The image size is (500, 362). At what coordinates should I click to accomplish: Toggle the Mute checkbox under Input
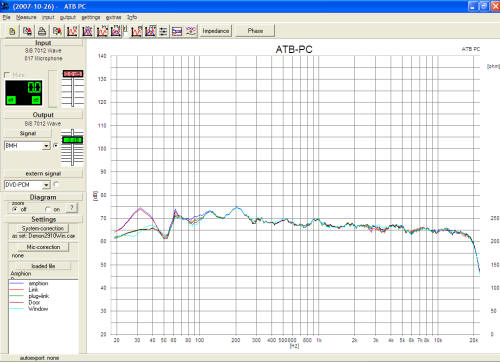click(x=7, y=75)
